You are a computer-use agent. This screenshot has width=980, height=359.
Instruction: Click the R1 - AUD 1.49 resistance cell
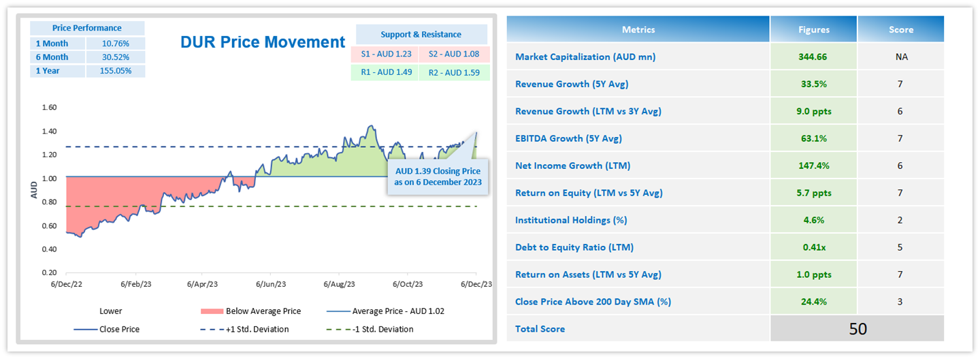pyautogui.click(x=385, y=72)
